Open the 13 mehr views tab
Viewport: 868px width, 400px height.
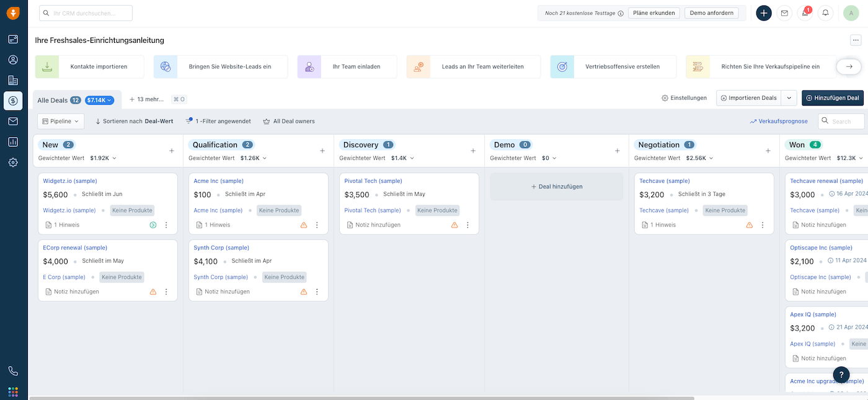tap(146, 99)
